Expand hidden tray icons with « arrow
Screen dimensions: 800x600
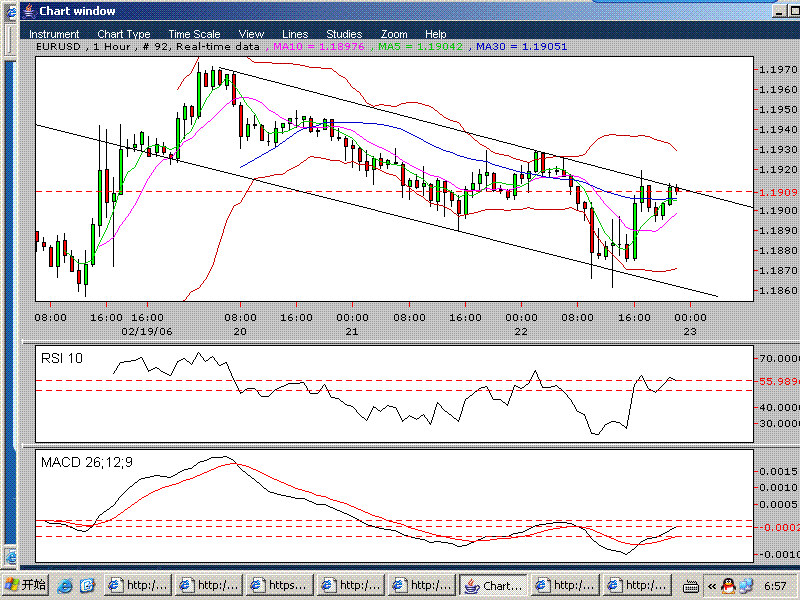(711, 586)
